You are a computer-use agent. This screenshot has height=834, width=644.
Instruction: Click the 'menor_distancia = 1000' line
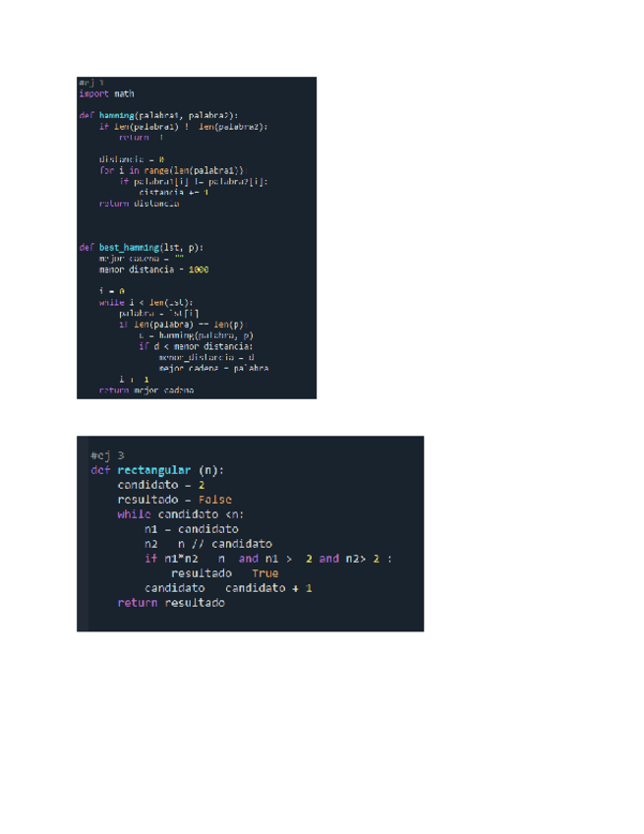pyautogui.click(x=153, y=269)
